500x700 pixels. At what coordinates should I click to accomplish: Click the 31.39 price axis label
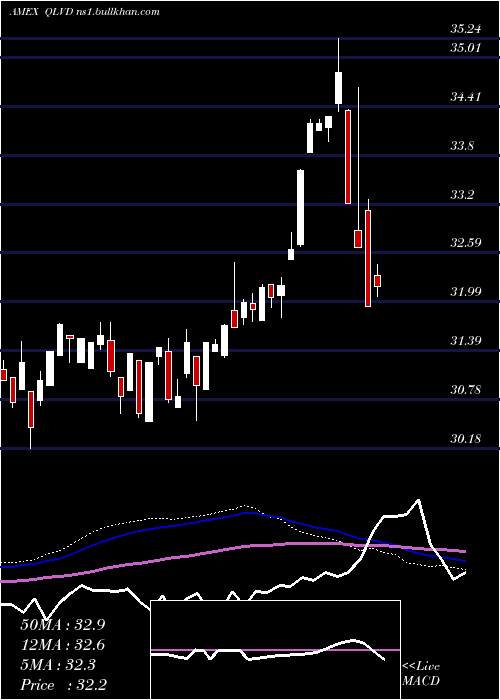466,341
